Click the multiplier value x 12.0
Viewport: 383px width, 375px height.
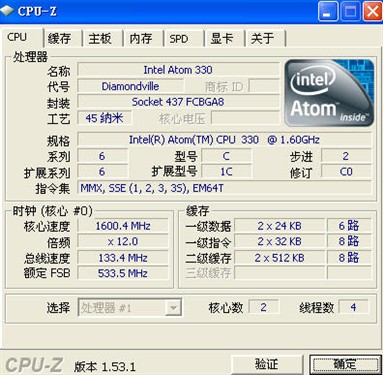(123, 242)
